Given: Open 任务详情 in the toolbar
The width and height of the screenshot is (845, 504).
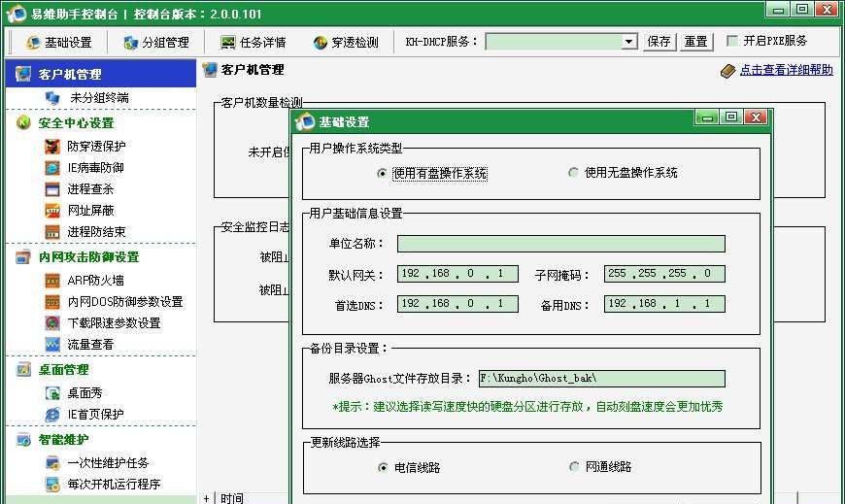Looking at the screenshot, I should click(x=253, y=42).
